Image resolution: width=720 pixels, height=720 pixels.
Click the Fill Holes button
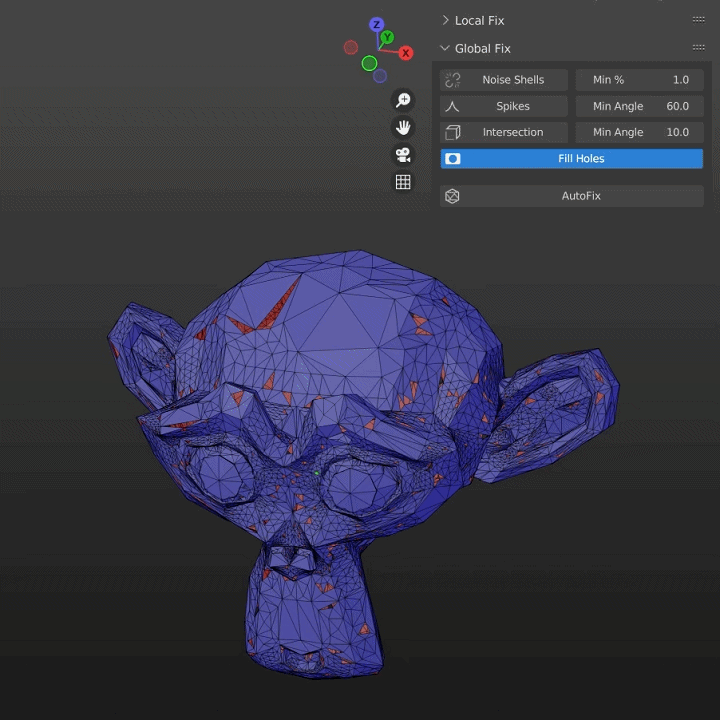coord(572,158)
